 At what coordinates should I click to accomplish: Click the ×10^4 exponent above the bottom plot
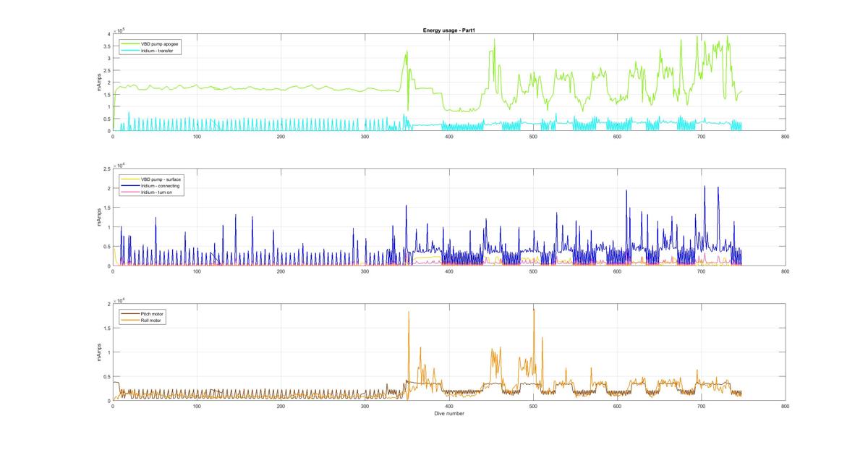119,300
